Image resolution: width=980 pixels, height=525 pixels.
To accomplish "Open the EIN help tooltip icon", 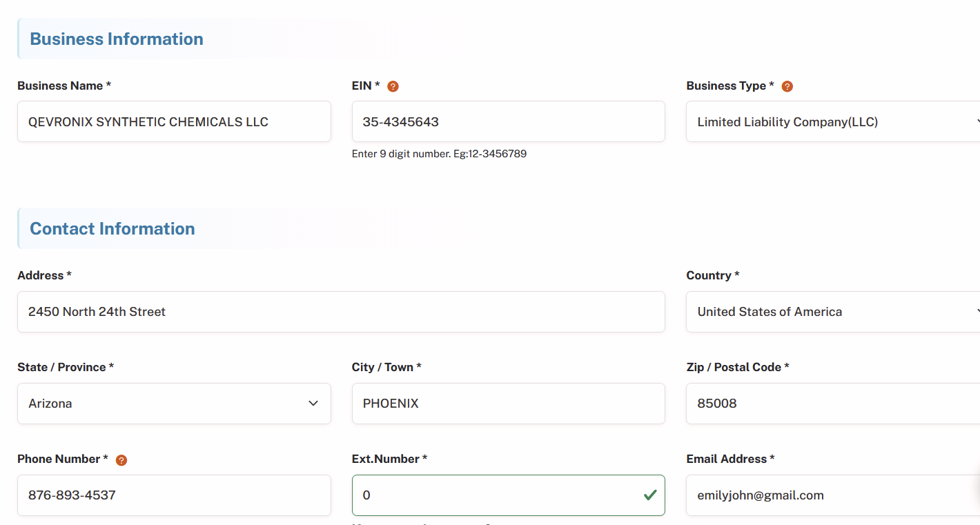I will [x=393, y=86].
